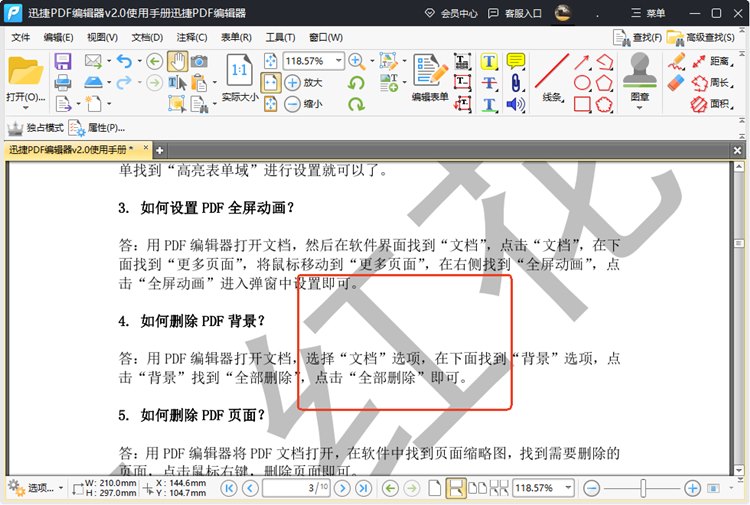This screenshot has width=750, height=505.
Task: Toggle single page layout in status bar
Action: pyautogui.click(x=434, y=488)
